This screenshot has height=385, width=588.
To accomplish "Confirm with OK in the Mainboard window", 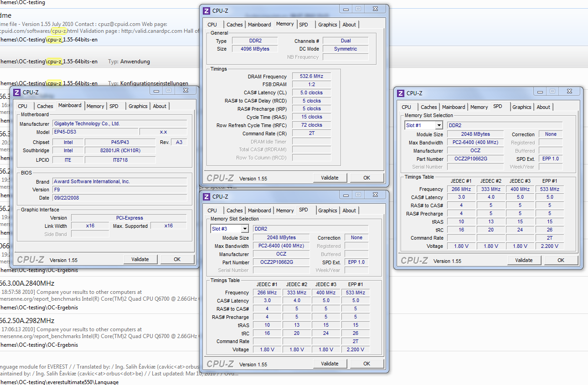I will (x=177, y=259).
